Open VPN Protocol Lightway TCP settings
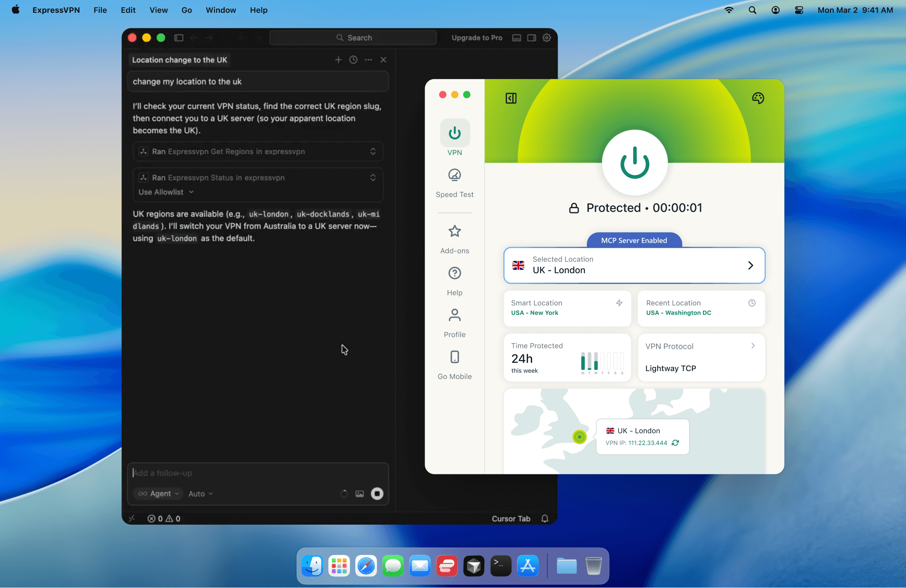The height and width of the screenshot is (588, 906). [701, 357]
